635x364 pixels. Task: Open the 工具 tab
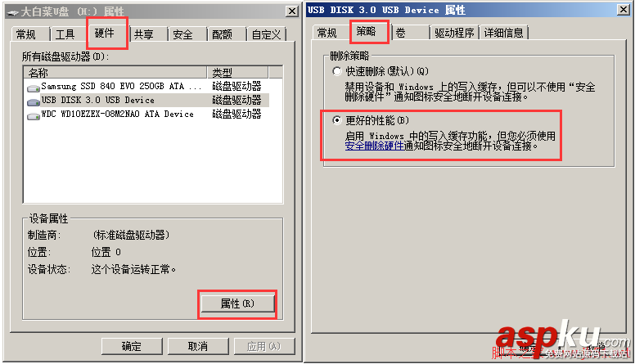65,34
